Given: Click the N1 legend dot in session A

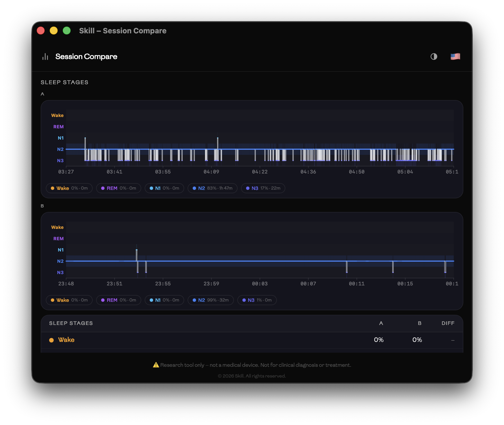Looking at the screenshot, I should (151, 188).
